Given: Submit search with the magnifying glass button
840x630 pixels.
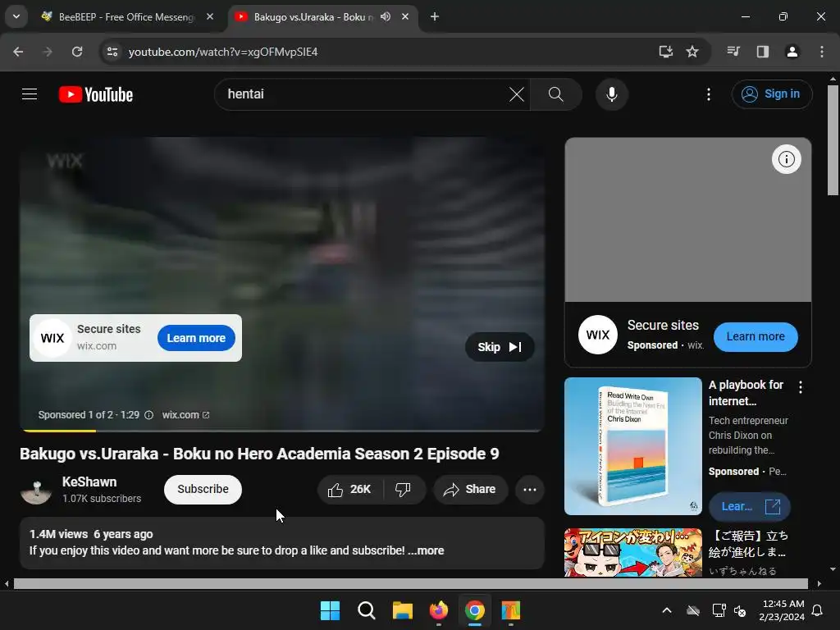Looking at the screenshot, I should pyautogui.click(x=555, y=94).
